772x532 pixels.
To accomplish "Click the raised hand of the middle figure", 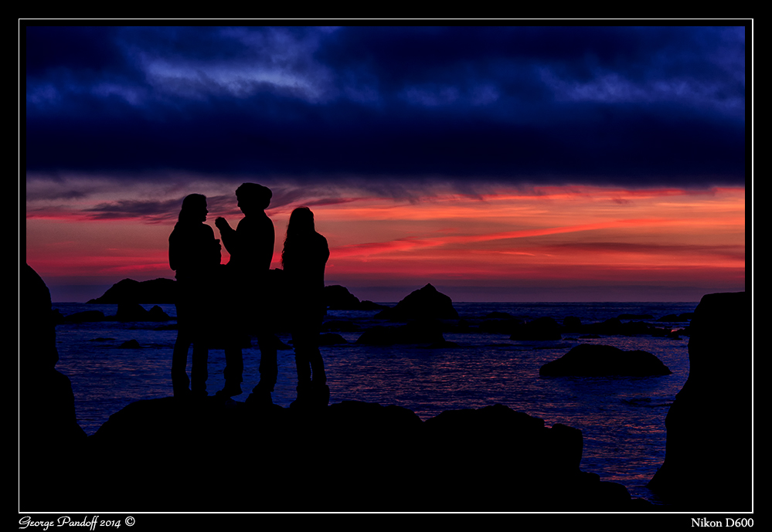I will [222, 224].
